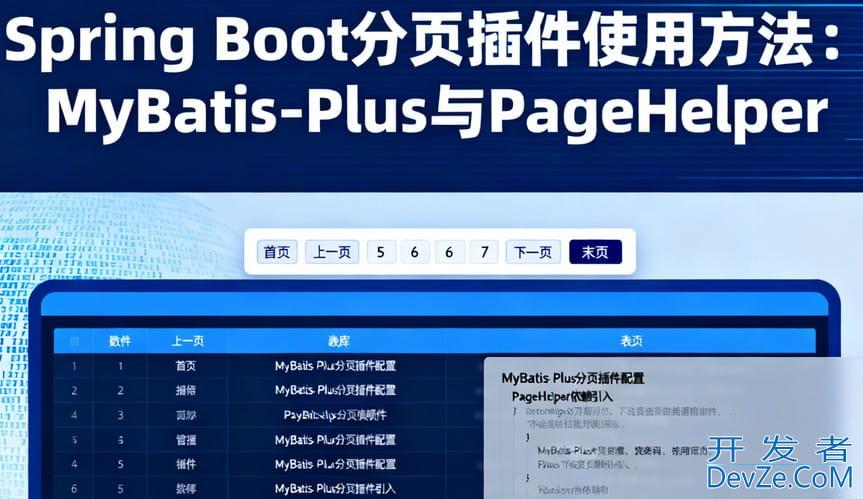Click the 管理 cell in the table
The height and width of the screenshot is (499, 863).
tap(185, 440)
